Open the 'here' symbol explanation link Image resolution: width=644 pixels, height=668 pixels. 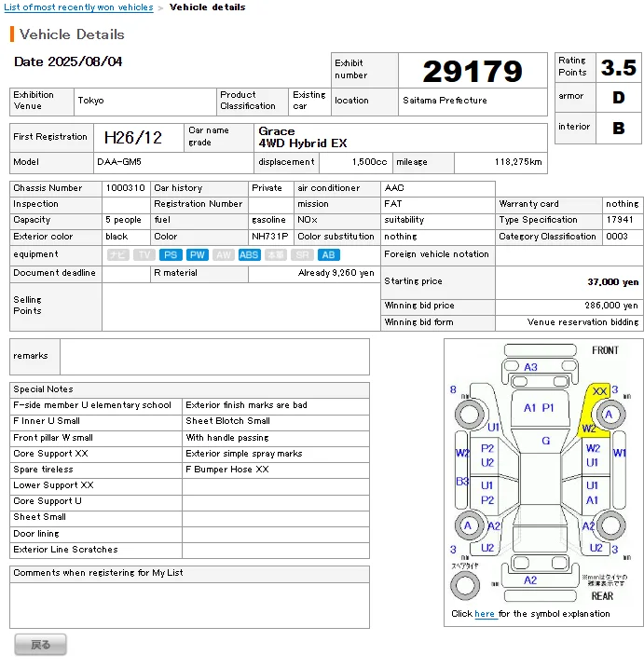(485, 614)
